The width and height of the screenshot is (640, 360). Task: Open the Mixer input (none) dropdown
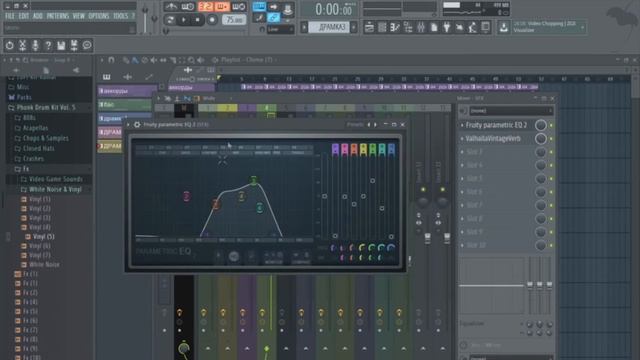[x=510, y=111]
